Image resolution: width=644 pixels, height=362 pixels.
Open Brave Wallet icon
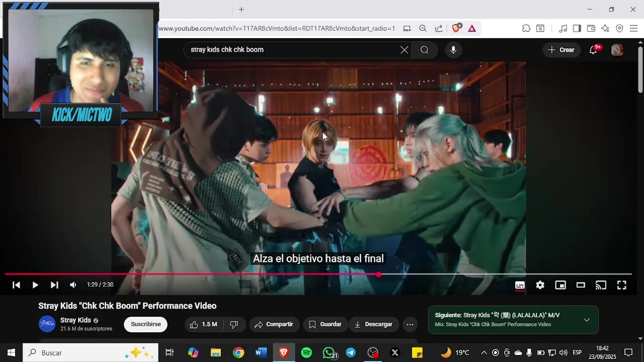point(591,29)
